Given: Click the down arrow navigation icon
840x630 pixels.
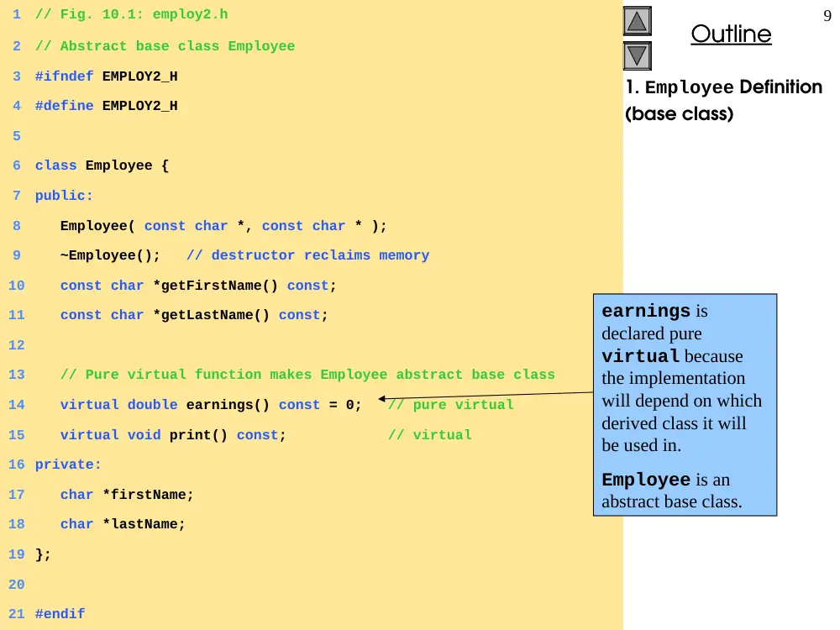Looking at the screenshot, I should [637, 55].
